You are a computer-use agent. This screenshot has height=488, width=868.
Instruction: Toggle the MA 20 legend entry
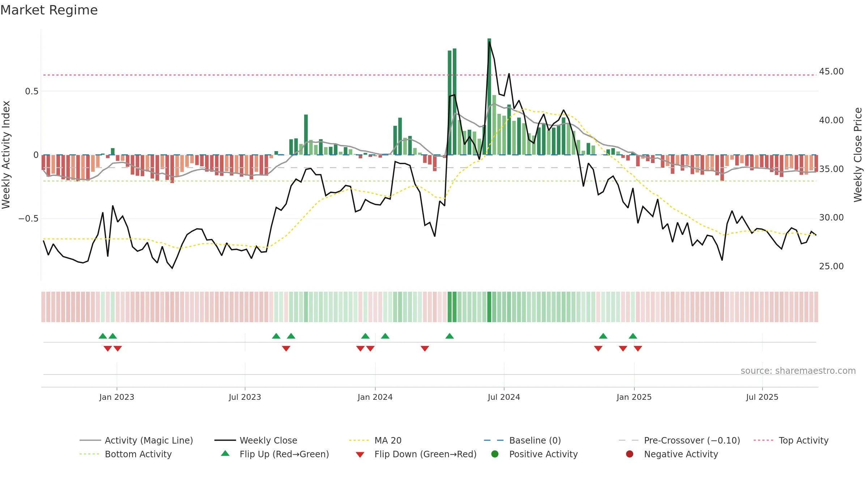(375, 440)
